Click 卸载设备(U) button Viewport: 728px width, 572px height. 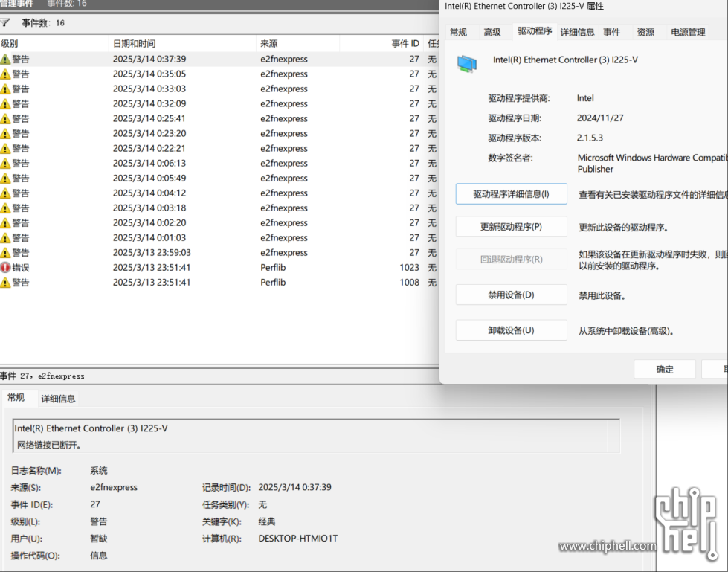pyautogui.click(x=511, y=330)
